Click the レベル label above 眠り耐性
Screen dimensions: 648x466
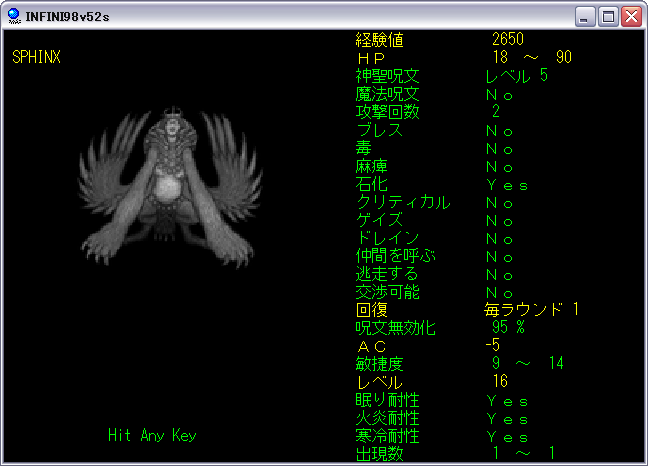(x=379, y=382)
